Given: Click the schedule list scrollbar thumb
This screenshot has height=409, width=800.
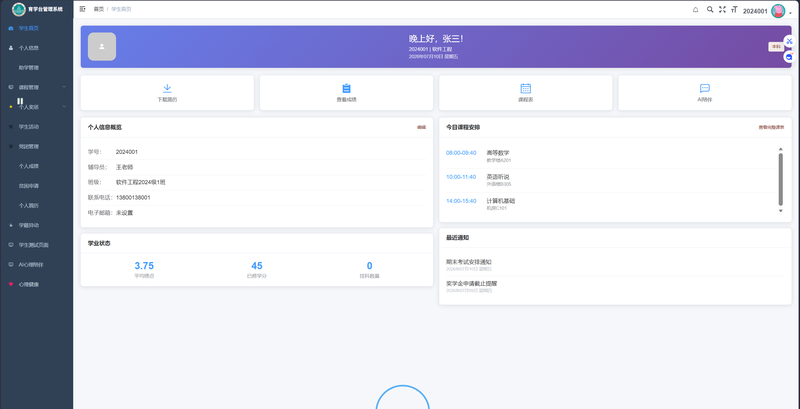Looking at the screenshot, I should coord(781,179).
